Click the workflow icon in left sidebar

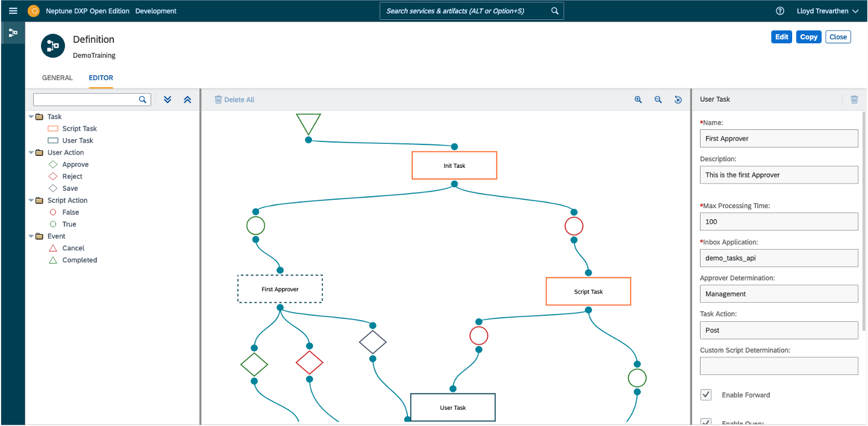pyautogui.click(x=13, y=32)
